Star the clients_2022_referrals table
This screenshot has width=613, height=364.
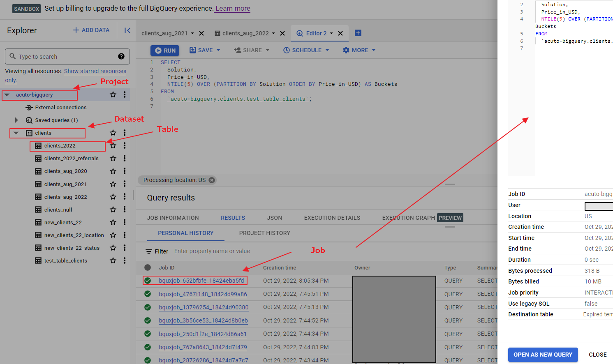coord(113,158)
